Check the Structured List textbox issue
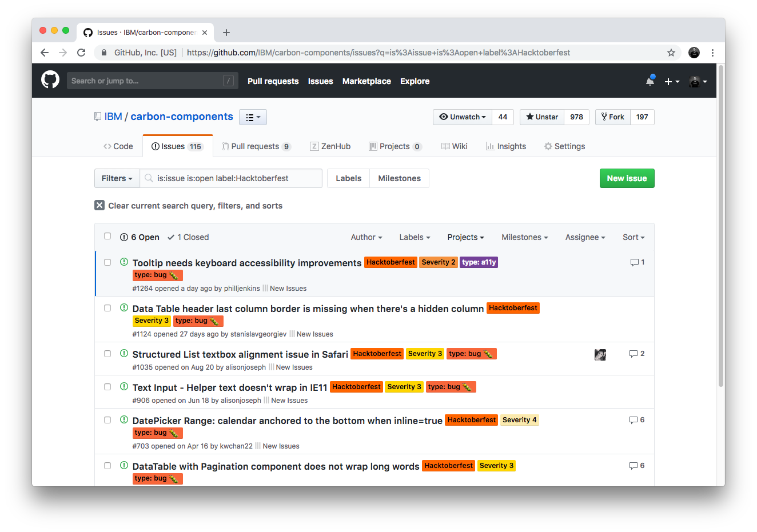This screenshot has width=757, height=532. [x=107, y=354]
